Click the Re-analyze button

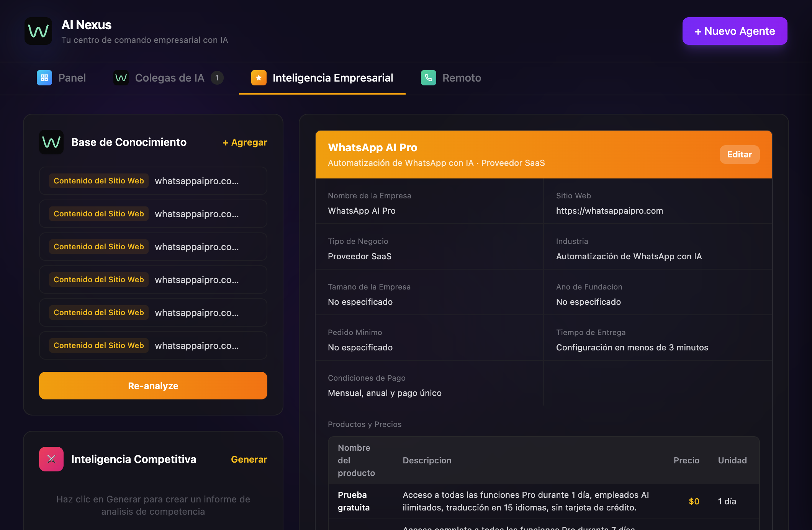[x=153, y=386]
